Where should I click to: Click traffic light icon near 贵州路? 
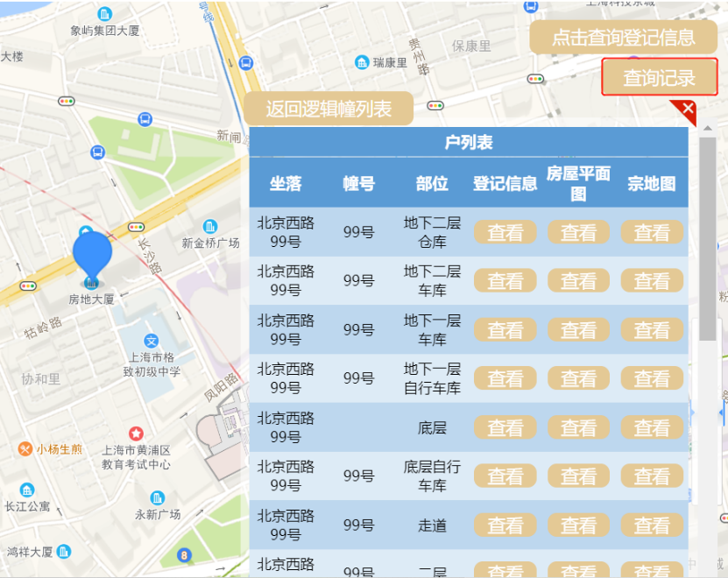click(x=435, y=105)
